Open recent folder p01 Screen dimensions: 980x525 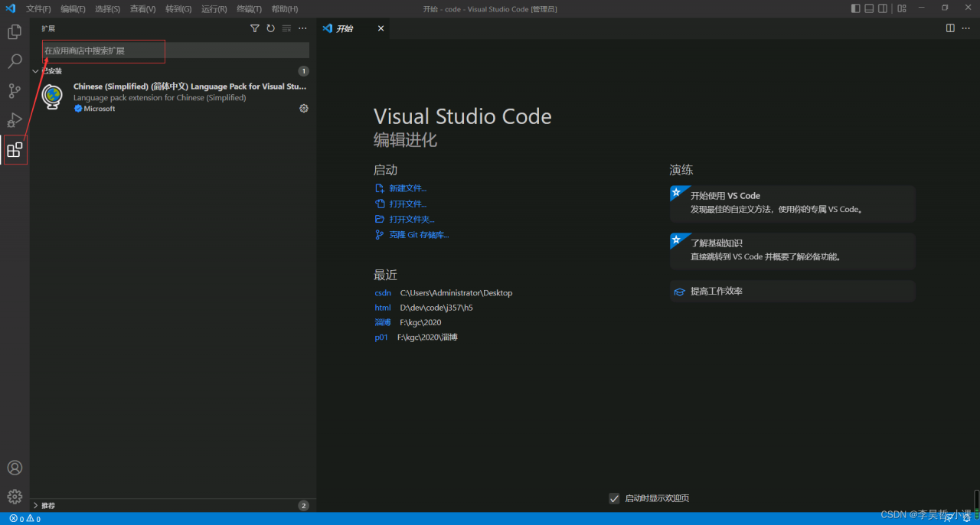click(x=381, y=337)
